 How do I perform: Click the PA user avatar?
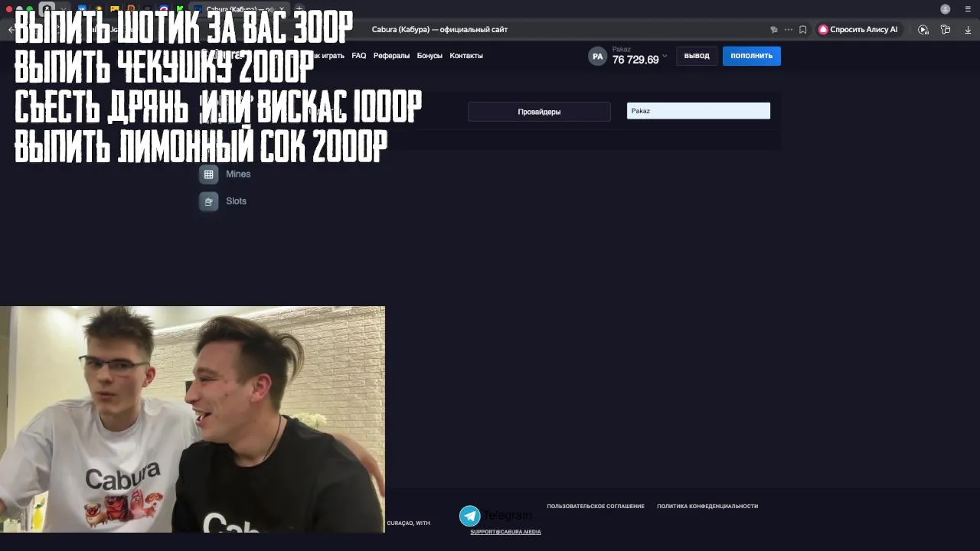(x=597, y=56)
